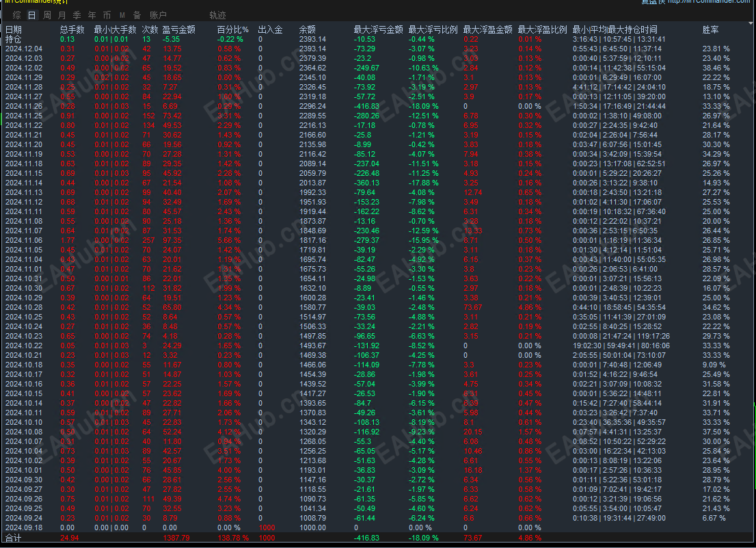Select the 2024.11.26 date row

click(24, 106)
